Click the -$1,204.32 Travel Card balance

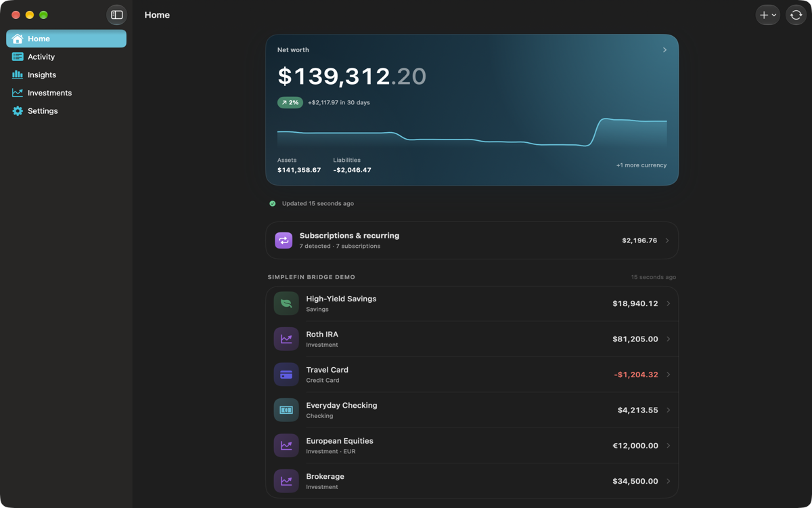tap(636, 375)
